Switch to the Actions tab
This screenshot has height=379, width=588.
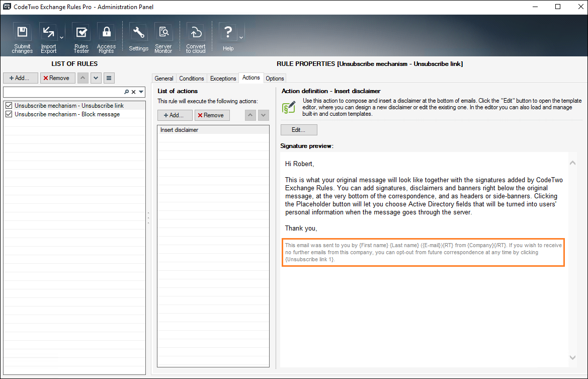click(251, 78)
